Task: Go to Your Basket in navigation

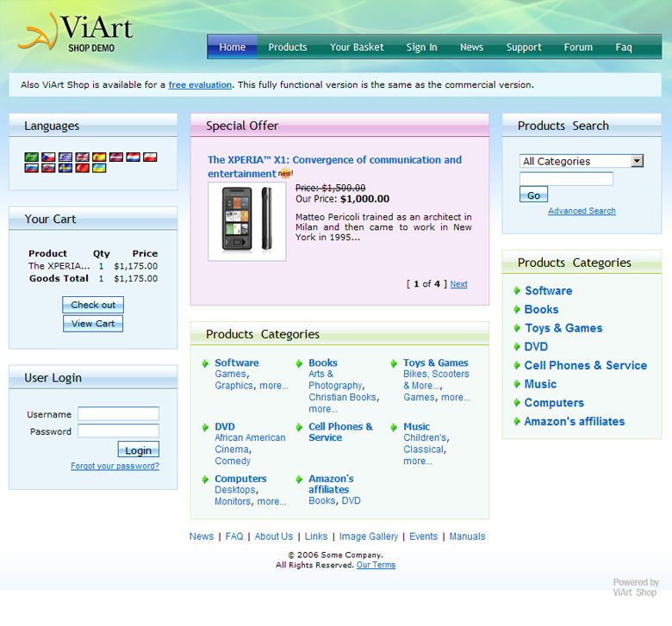Action: [x=357, y=47]
